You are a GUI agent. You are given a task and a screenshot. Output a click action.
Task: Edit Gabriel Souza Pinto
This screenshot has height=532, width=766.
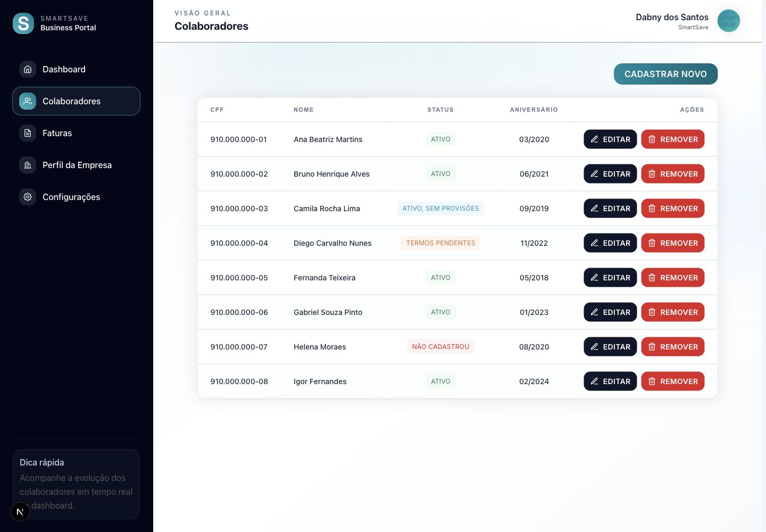pyautogui.click(x=610, y=312)
